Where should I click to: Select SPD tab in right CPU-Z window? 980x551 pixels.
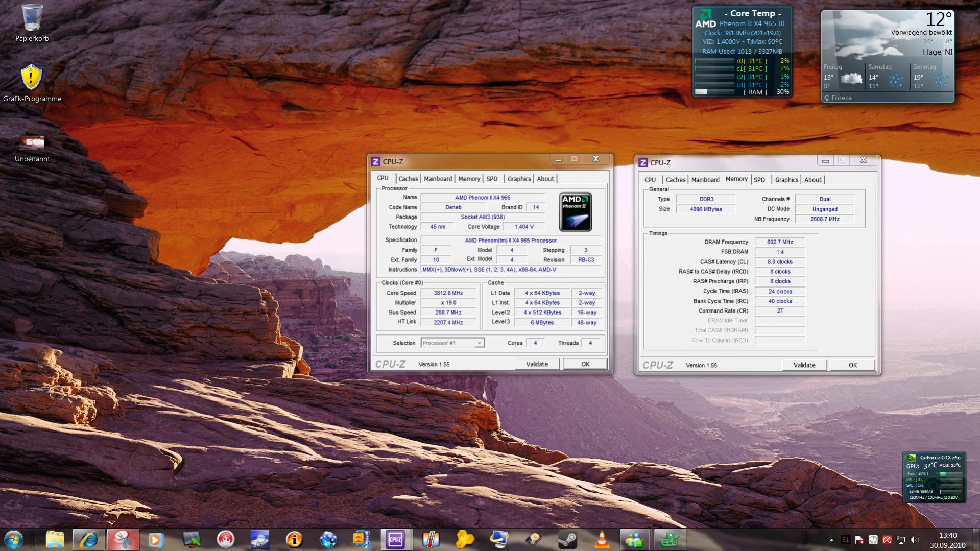[759, 180]
